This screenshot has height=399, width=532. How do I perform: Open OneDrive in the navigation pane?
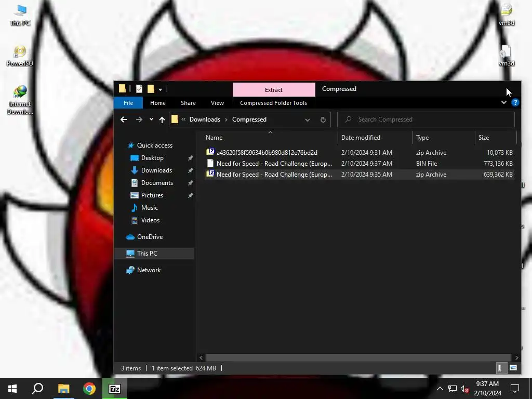(x=150, y=237)
